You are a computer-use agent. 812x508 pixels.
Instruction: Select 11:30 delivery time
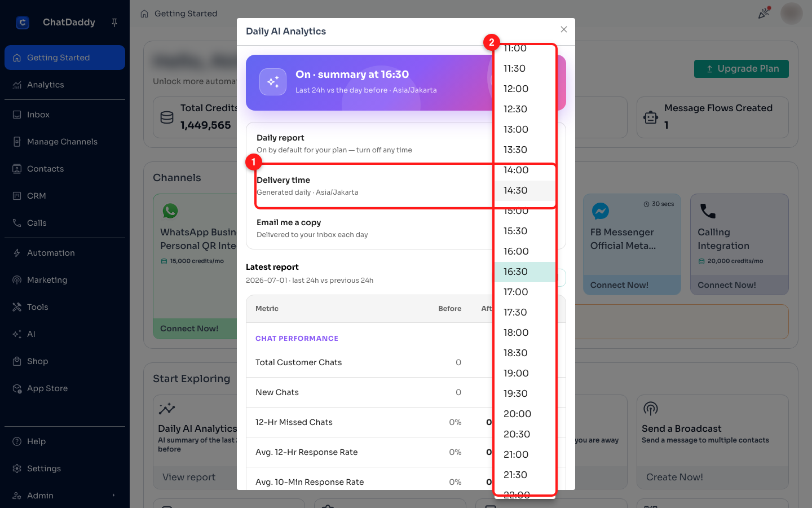[525, 68]
